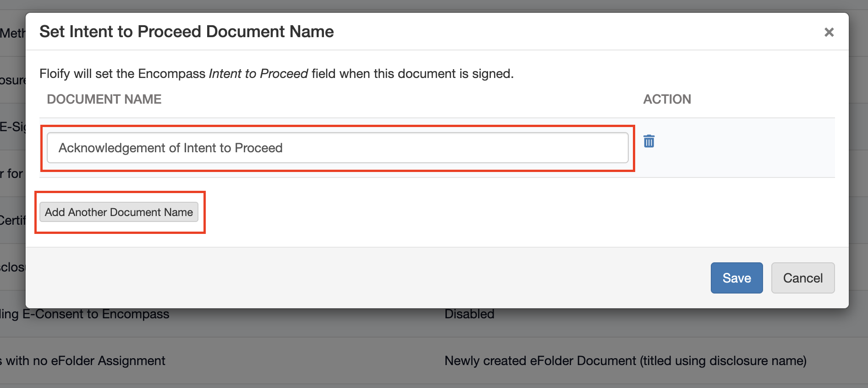
Task: Click the partial 'clos' label at left edge
Action: coord(12,267)
